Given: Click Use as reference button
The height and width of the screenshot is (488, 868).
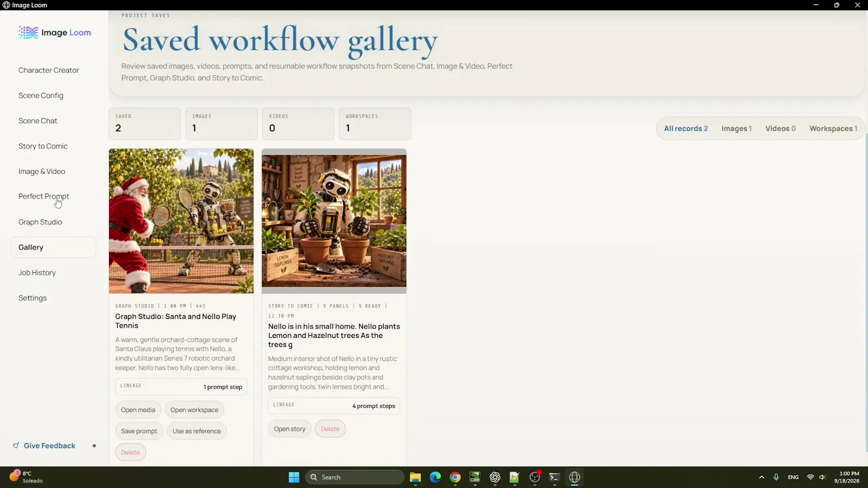Looking at the screenshot, I should point(196,431).
